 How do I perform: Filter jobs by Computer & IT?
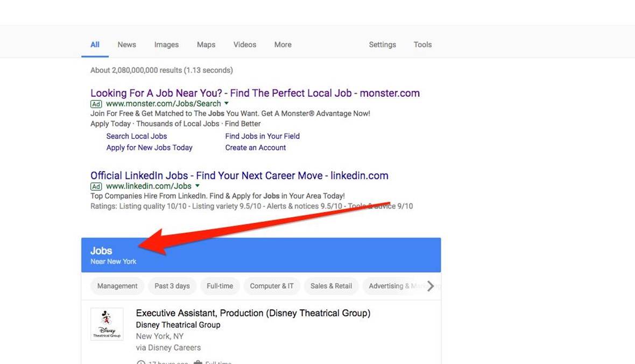tap(272, 286)
